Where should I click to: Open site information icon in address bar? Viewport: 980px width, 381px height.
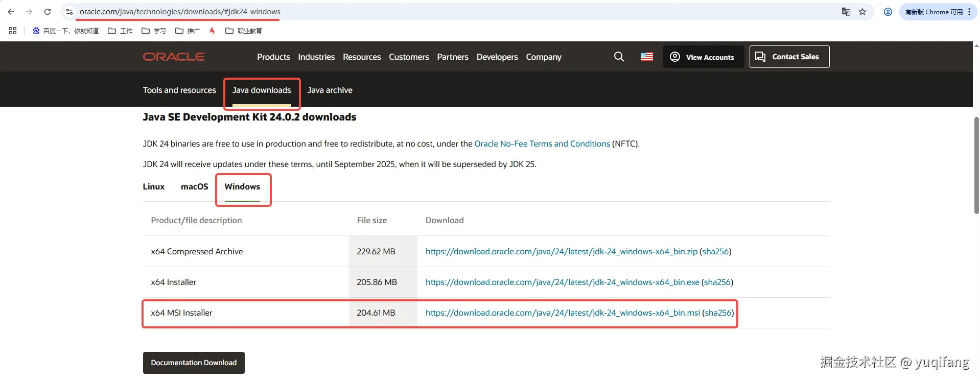coord(69,12)
